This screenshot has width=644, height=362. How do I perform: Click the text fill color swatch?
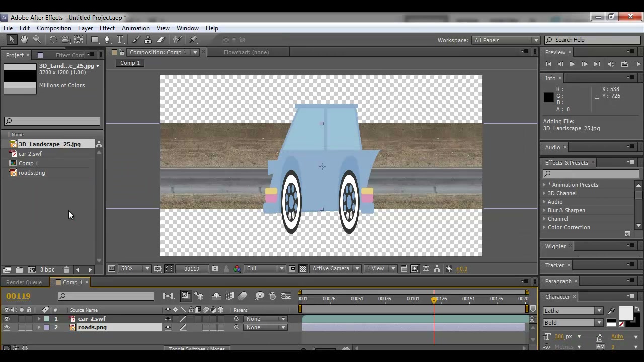point(625,313)
